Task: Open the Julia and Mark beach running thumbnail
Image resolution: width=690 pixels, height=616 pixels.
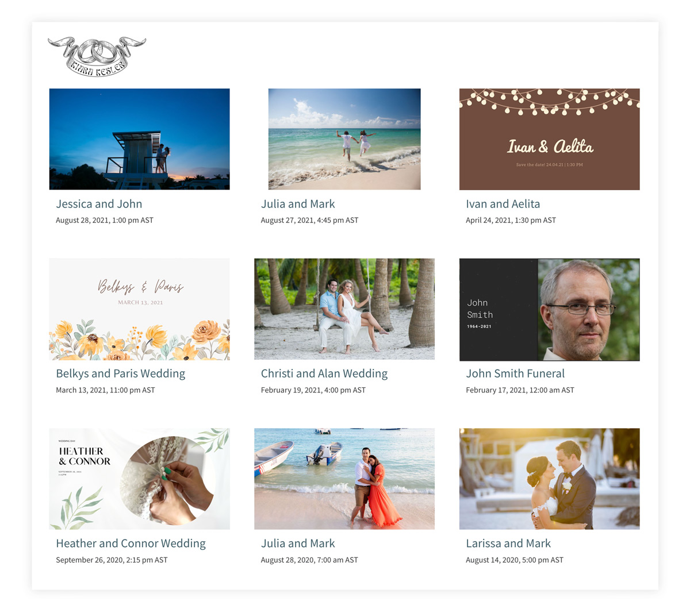Action: [344, 139]
